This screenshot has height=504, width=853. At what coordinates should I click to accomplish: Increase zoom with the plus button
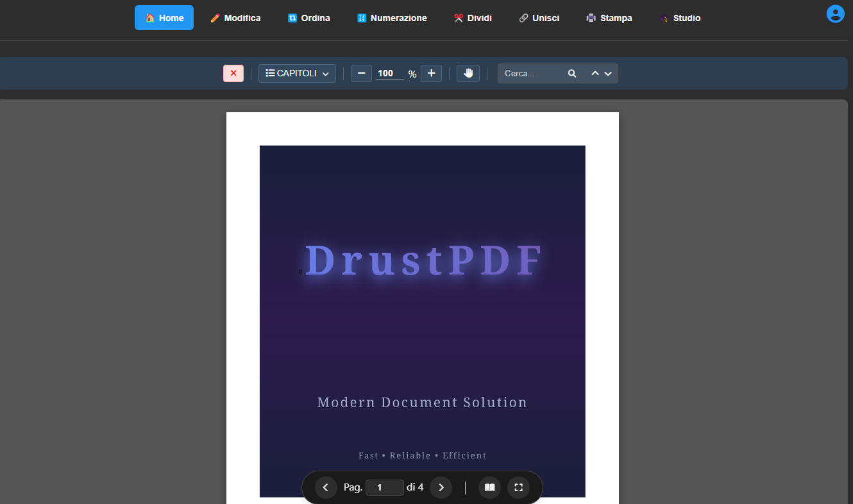431,73
